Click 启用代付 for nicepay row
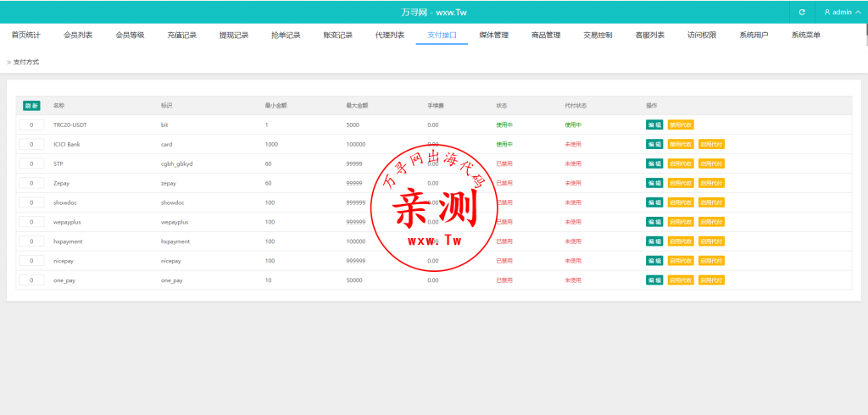Image resolution: width=868 pixels, height=415 pixels. click(711, 261)
